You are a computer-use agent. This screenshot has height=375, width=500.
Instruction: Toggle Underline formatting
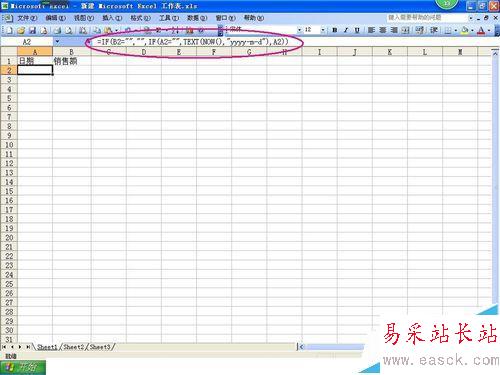357,30
